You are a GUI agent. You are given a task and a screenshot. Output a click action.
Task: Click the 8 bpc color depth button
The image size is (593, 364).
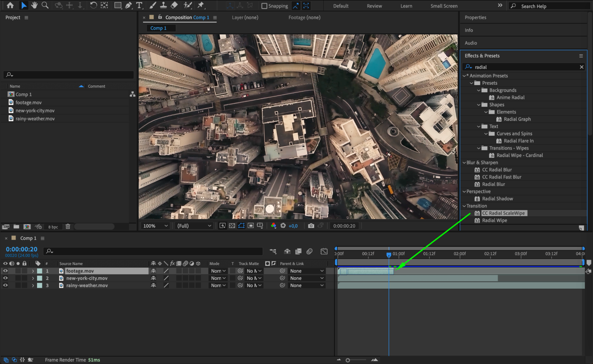(53, 227)
